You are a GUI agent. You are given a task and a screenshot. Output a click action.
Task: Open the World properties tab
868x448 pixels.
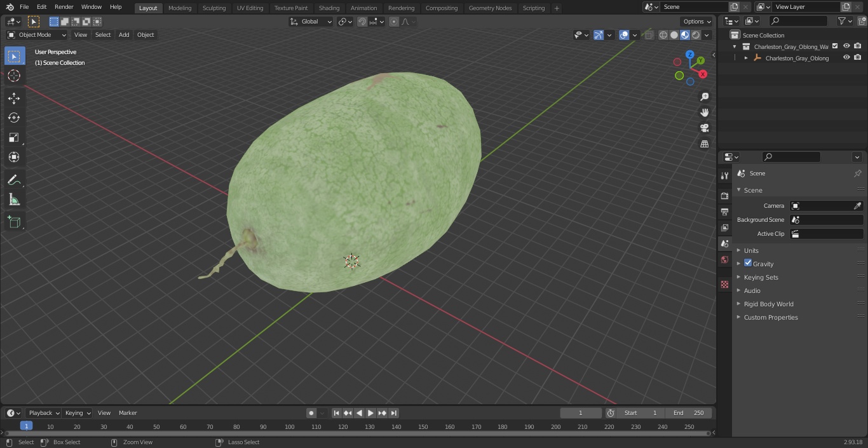click(x=724, y=259)
